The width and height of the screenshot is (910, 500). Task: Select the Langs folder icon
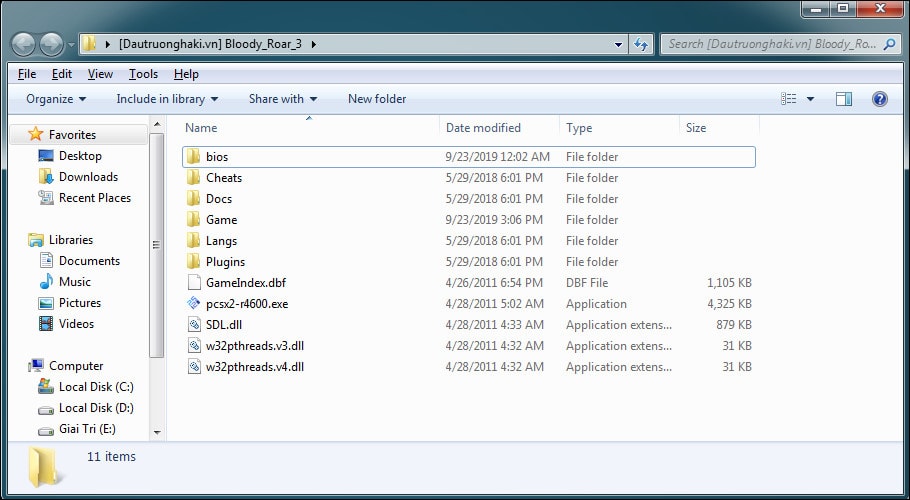(x=193, y=240)
